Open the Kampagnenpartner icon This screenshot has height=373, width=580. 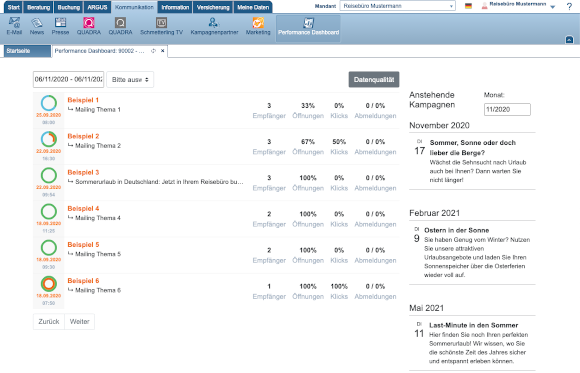[x=214, y=26]
